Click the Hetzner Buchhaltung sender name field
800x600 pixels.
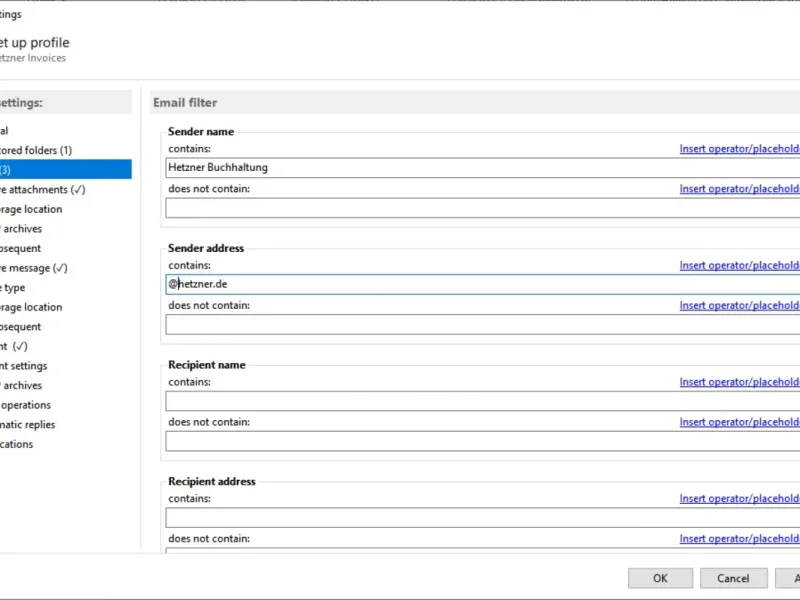tap(480, 168)
